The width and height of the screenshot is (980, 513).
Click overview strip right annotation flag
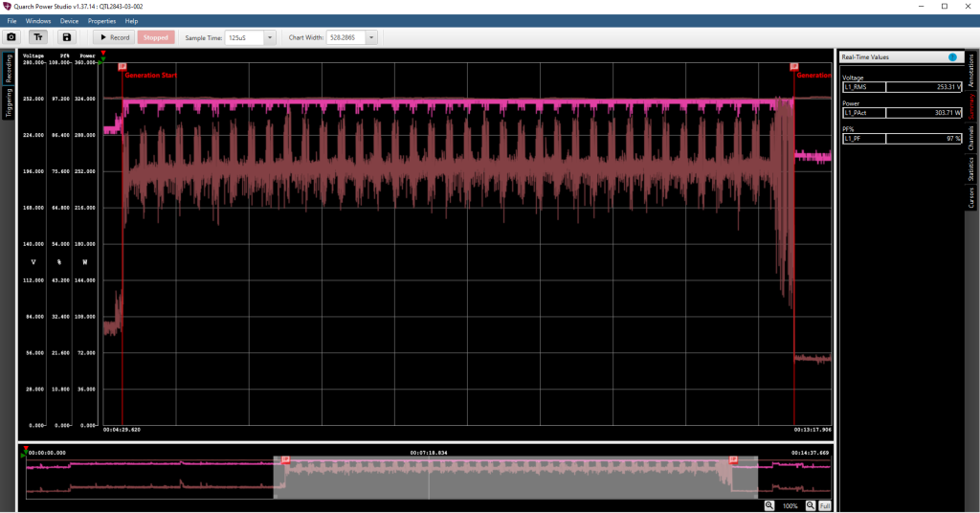(733, 460)
